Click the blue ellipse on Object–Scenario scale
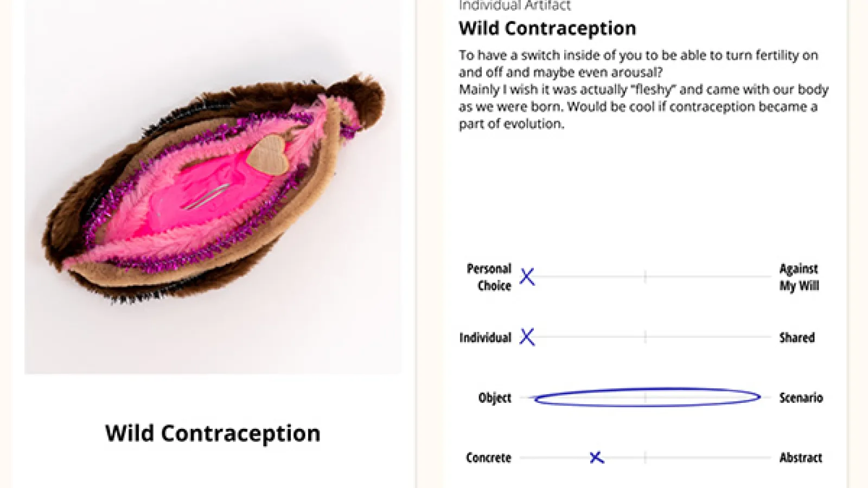The image size is (868, 488). tap(647, 397)
